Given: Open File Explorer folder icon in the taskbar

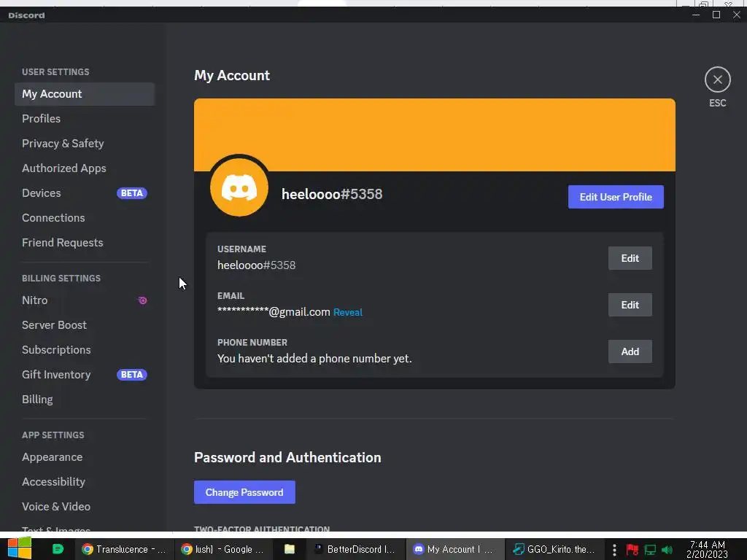Looking at the screenshot, I should click(289, 549).
